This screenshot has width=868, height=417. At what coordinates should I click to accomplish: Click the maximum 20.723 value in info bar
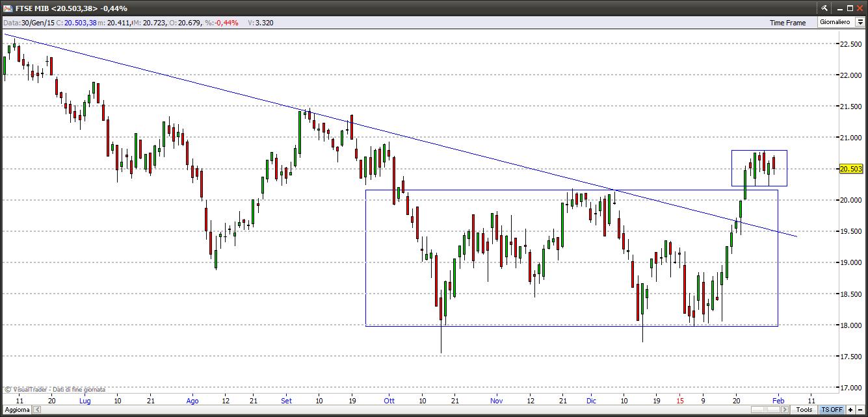pos(155,23)
